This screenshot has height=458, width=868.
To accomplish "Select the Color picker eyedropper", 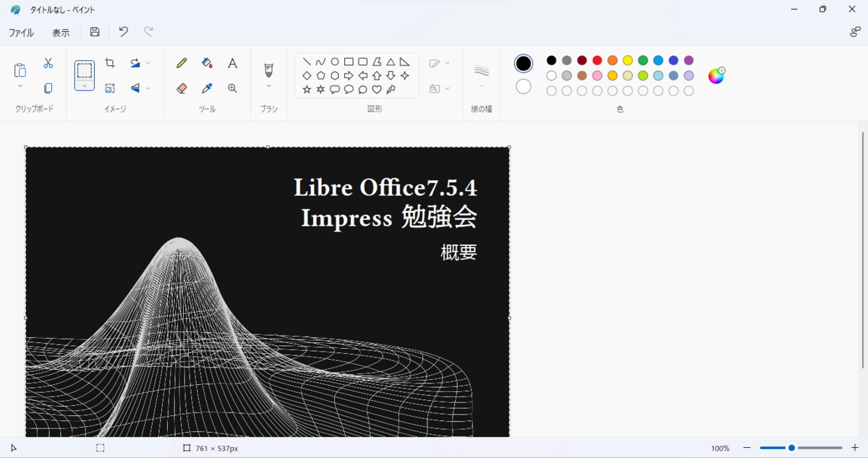I will tap(207, 88).
